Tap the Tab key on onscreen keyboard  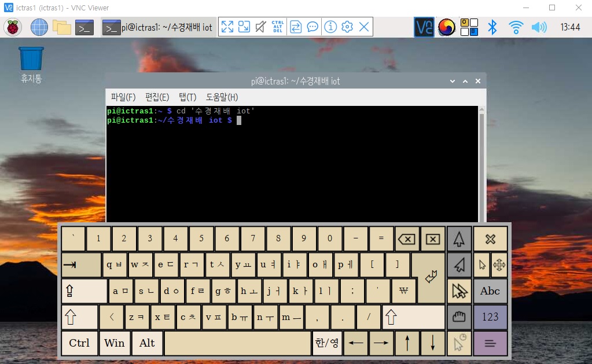(x=81, y=264)
